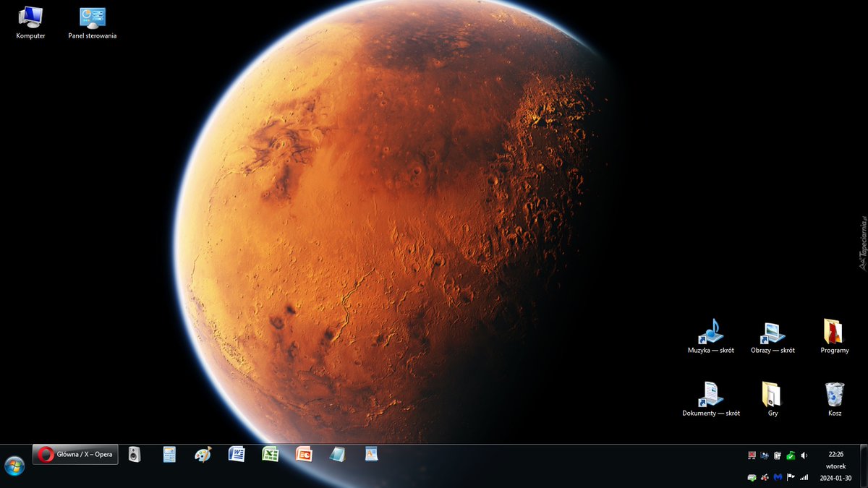This screenshot has width=868, height=488.
Task: Click the Bluetooth tray icon
Action: click(765, 455)
